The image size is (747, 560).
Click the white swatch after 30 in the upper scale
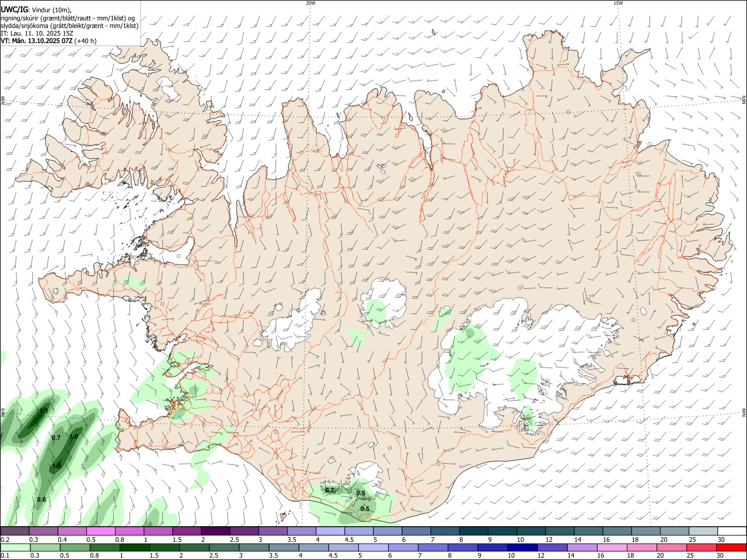tap(732, 531)
